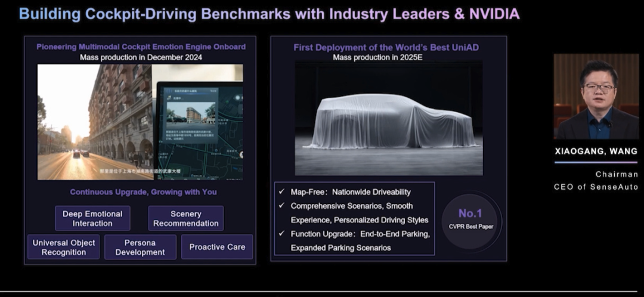Click 'Pioneering Multimodal Cockpit Emotion Engine Onboard' heading
This screenshot has width=644, height=297.
point(141,47)
